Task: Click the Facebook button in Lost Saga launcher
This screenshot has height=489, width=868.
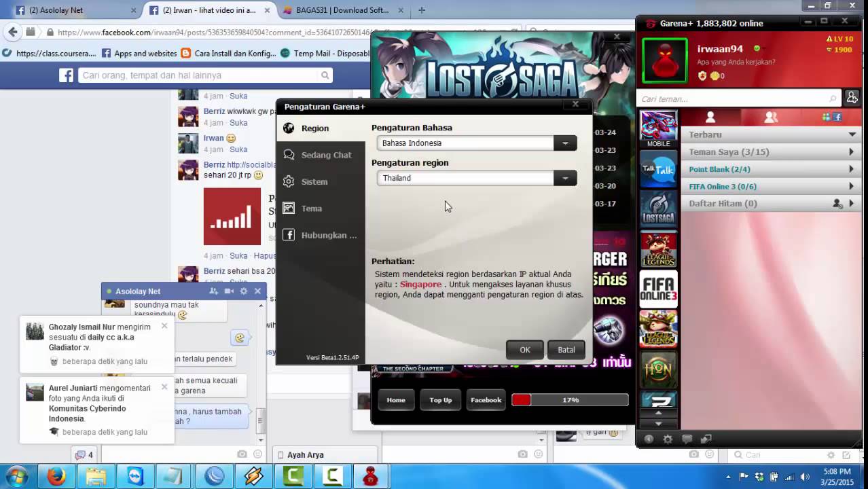Action: coord(486,400)
